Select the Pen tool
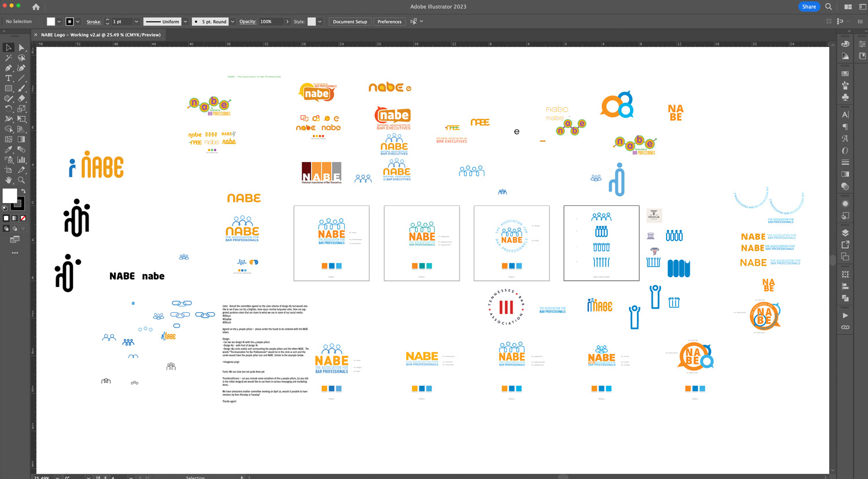 tap(9, 68)
